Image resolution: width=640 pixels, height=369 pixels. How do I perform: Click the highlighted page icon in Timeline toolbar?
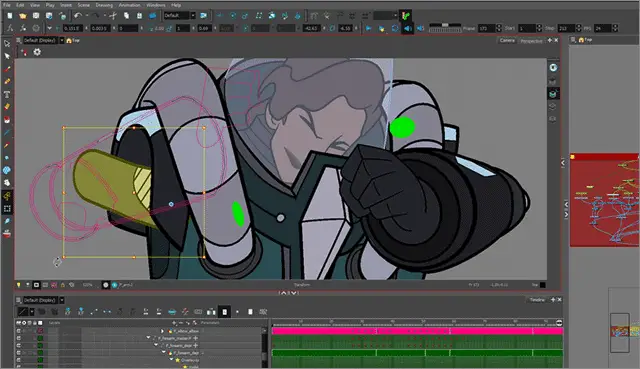tap(224, 311)
